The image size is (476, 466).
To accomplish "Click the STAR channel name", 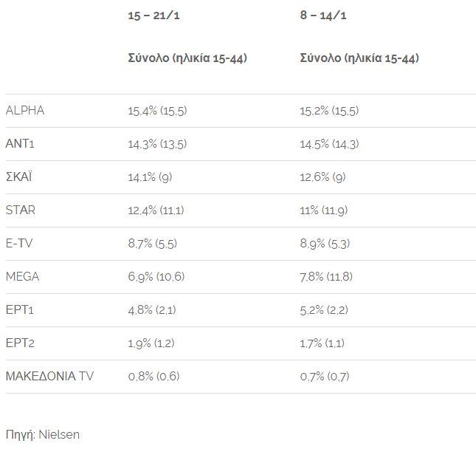I will (21, 210).
